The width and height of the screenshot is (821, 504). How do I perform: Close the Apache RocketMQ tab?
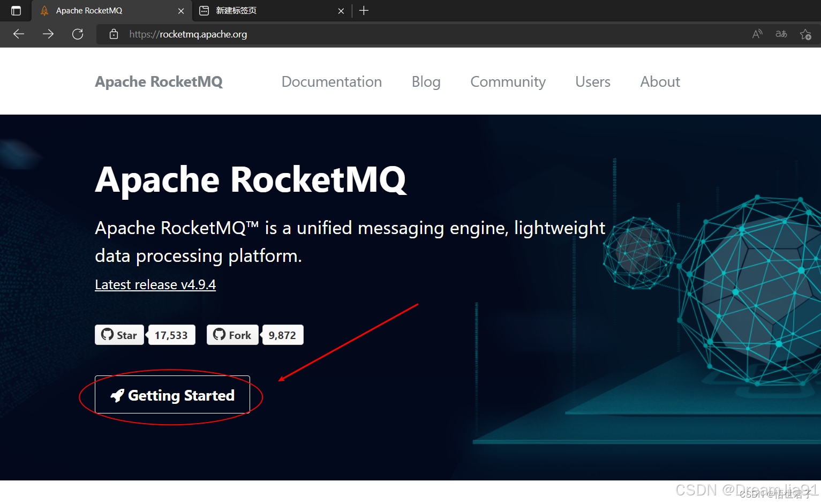[181, 11]
